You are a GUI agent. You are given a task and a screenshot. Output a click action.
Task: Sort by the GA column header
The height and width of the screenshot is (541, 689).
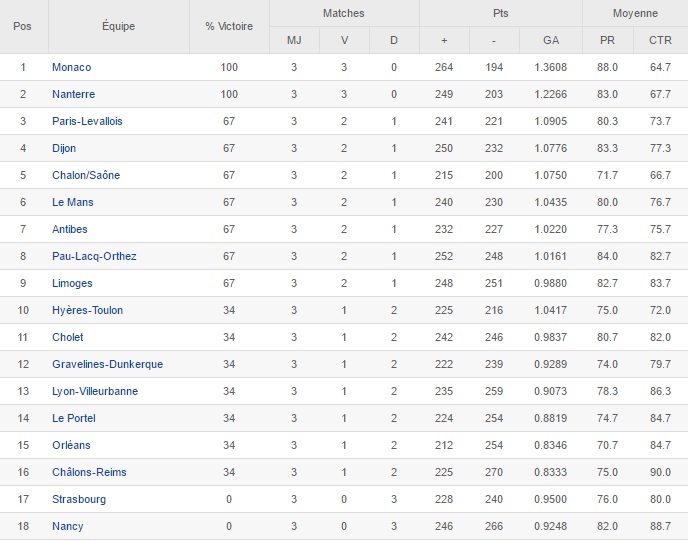point(551,40)
